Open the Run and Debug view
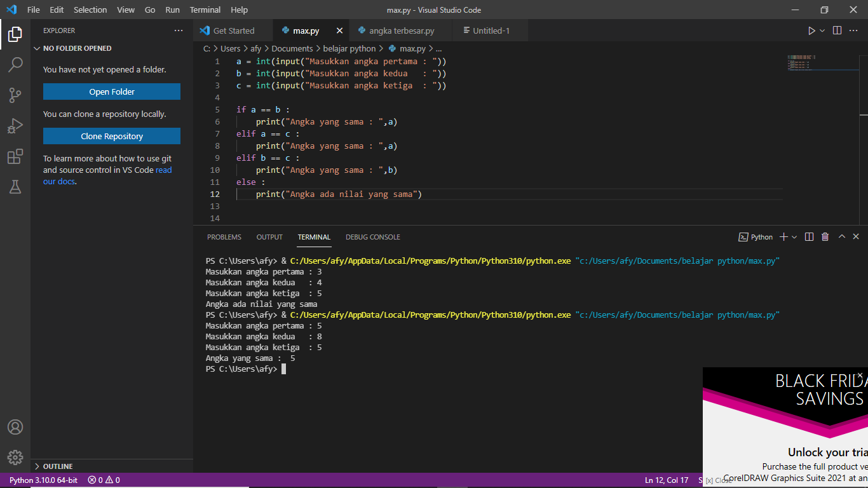868x488 pixels. pyautogui.click(x=15, y=126)
